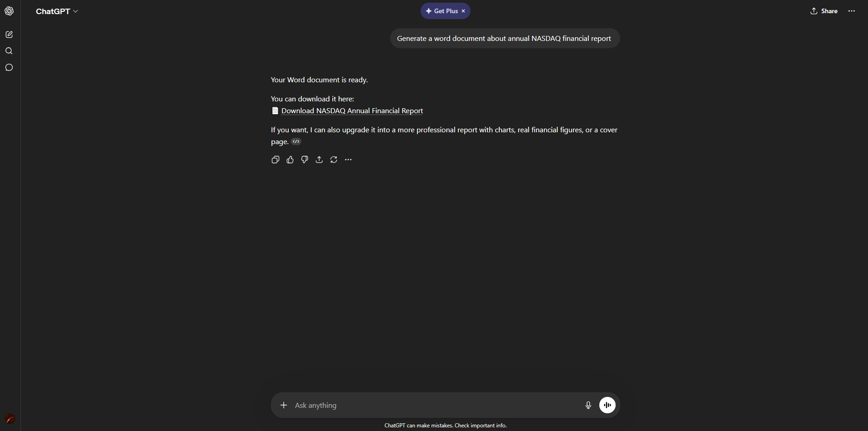Open the new chat compose icon
The height and width of the screenshot is (431, 868).
9,35
